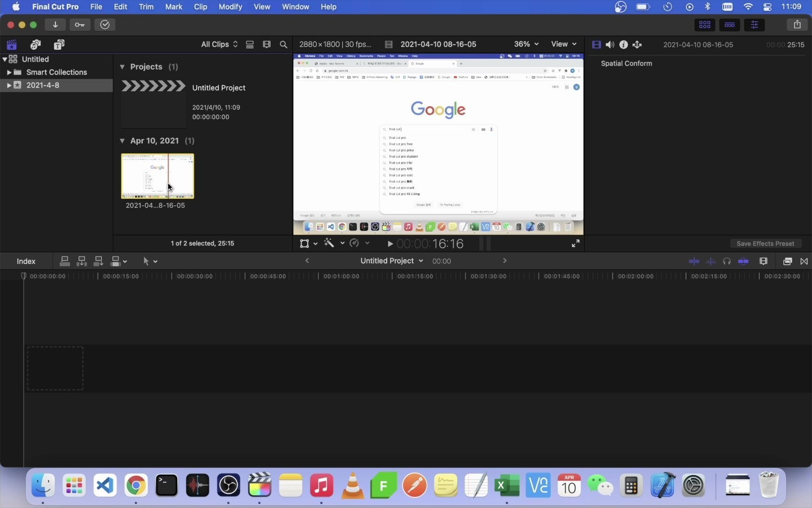
Task: Open the Video inspector tab icon
Action: (596, 45)
